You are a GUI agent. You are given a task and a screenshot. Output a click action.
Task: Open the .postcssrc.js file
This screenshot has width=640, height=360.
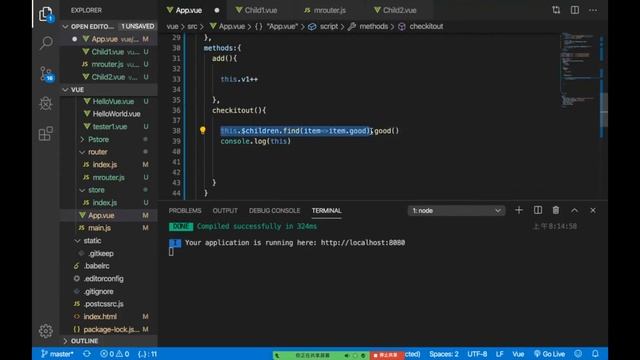[103, 304]
